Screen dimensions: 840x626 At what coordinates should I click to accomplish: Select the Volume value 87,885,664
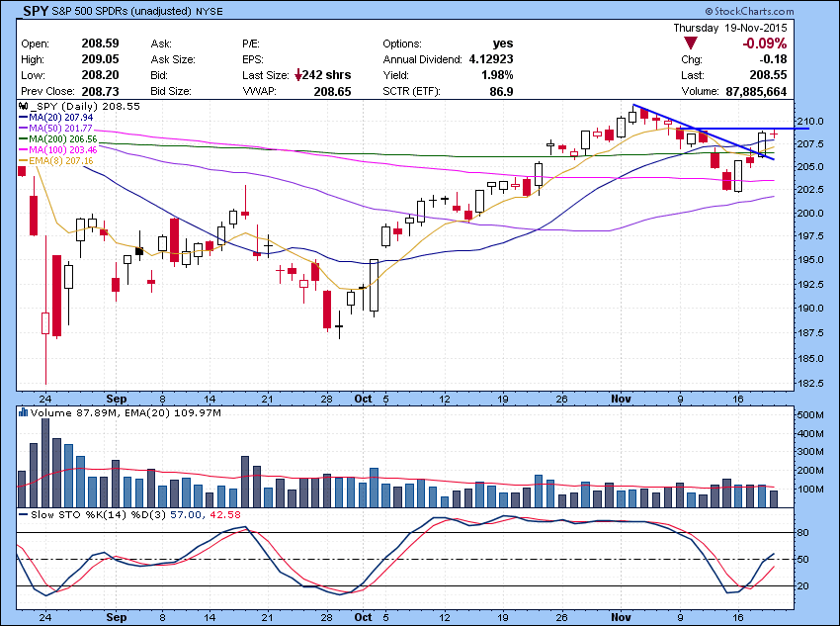click(x=756, y=92)
